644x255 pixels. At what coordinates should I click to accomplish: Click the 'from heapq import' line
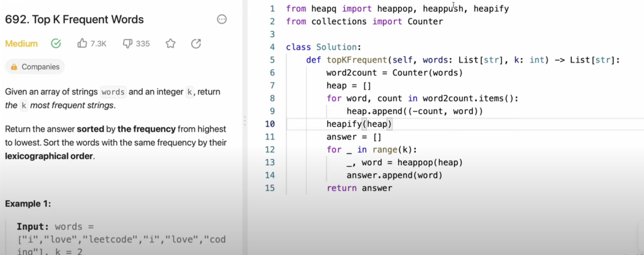point(397,9)
